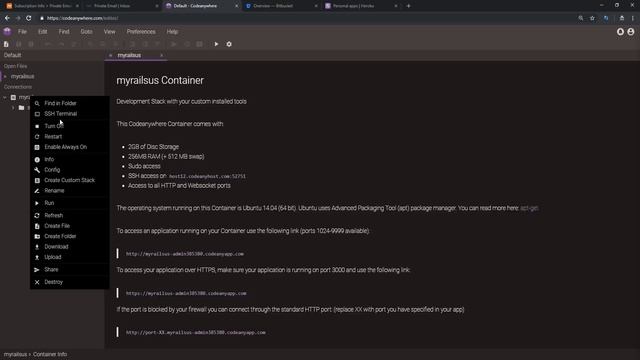The height and width of the screenshot is (360, 640).
Task: Open the File menu
Action: pos(22,31)
